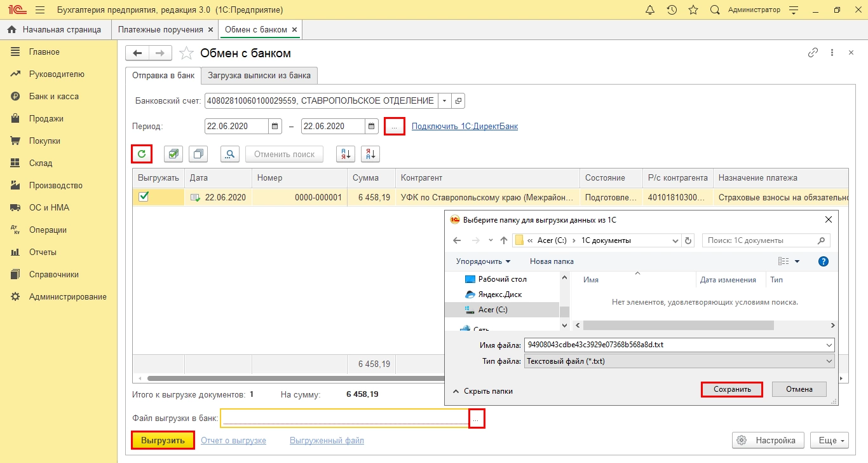Open the Администрирование section
The image size is (868, 463).
[x=67, y=296]
